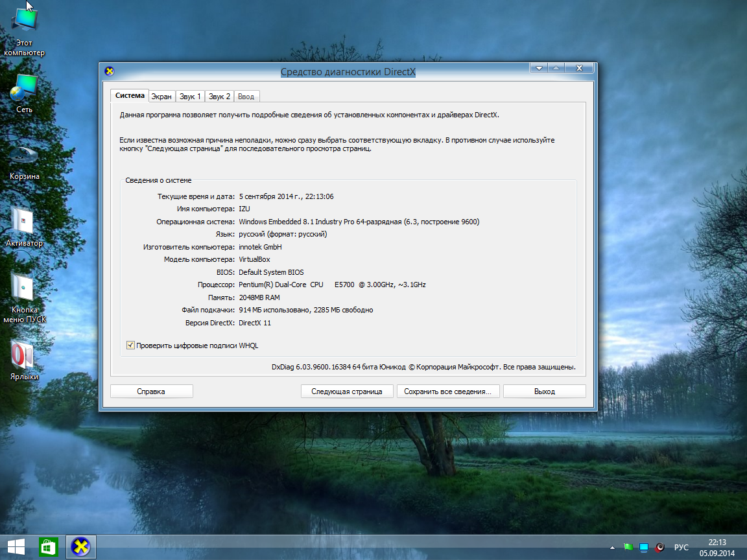Image resolution: width=747 pixels, height=560 pixels.
Task: Click the taskbar clock showing 22:13
Action: pos(717,547)
